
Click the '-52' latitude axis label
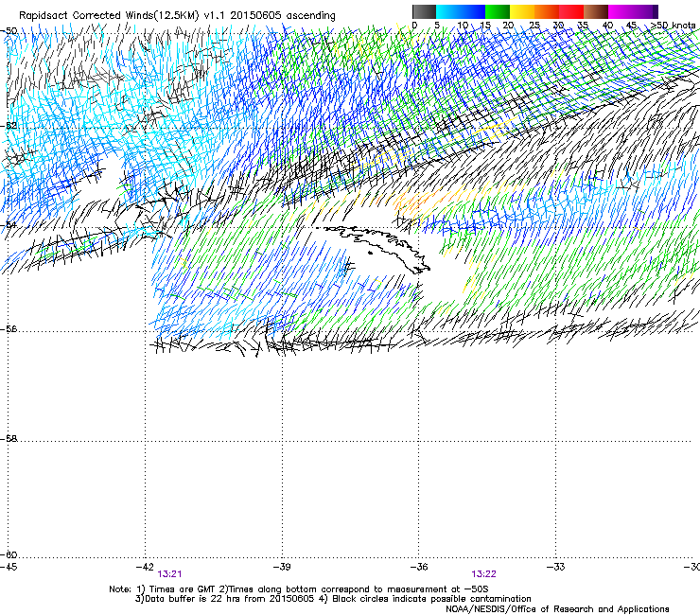9,126
